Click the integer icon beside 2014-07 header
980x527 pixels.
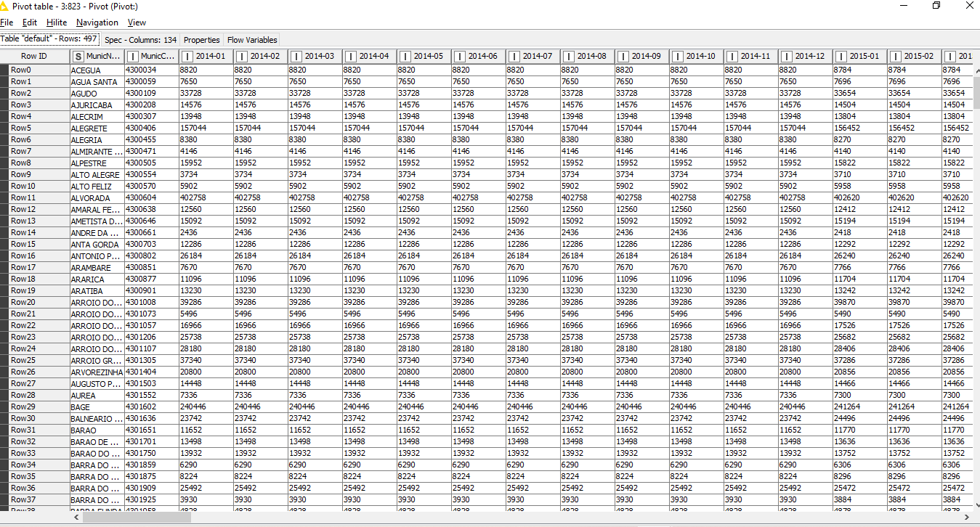(514, 56)
